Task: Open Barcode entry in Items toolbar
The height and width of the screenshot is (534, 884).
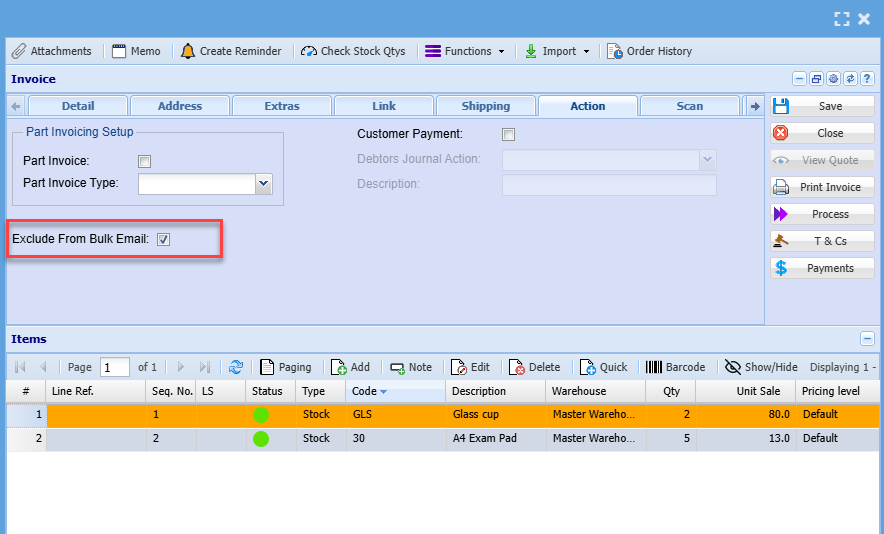Action: pyautogui.click(x=675, y=367)
